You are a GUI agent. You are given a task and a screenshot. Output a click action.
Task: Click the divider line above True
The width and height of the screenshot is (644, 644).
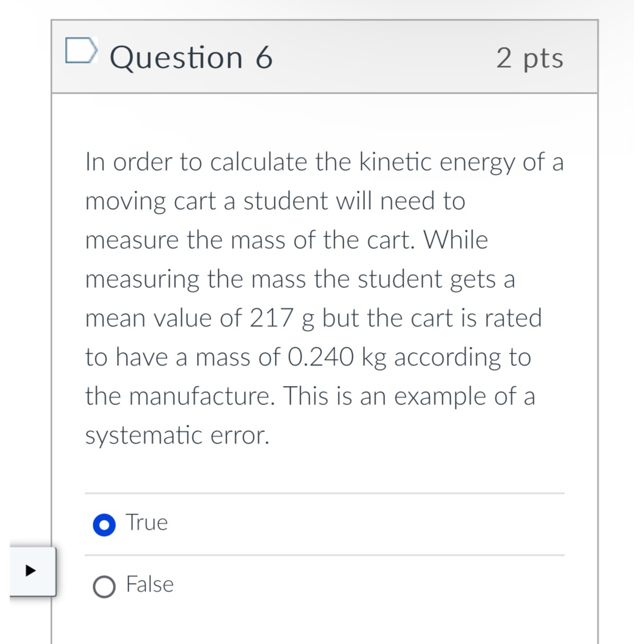coord(324,493)
